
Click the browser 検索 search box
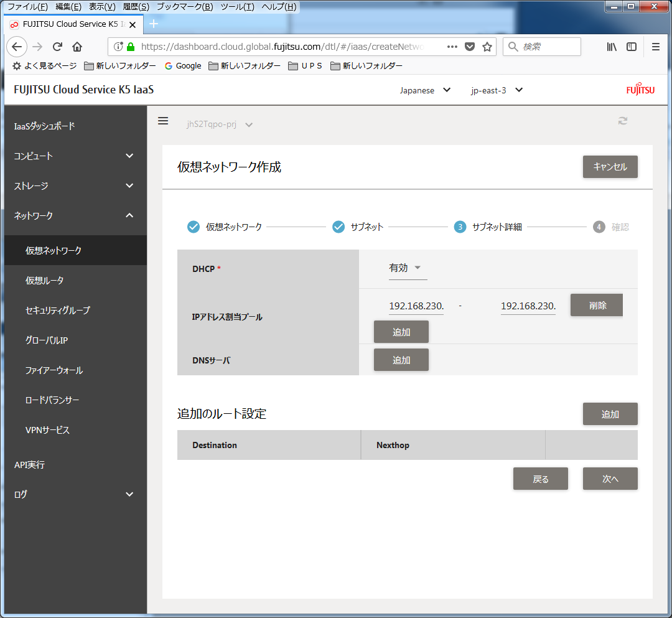click(x=542, y=46)
